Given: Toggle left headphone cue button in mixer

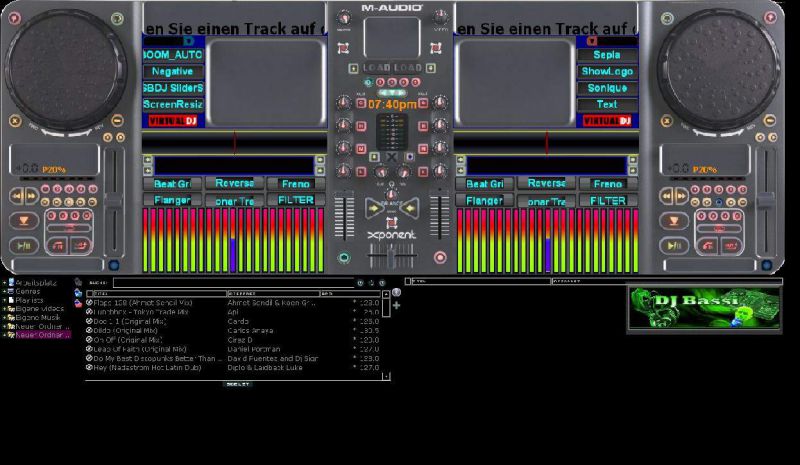Looking at the screenshot, I should 344,258.
